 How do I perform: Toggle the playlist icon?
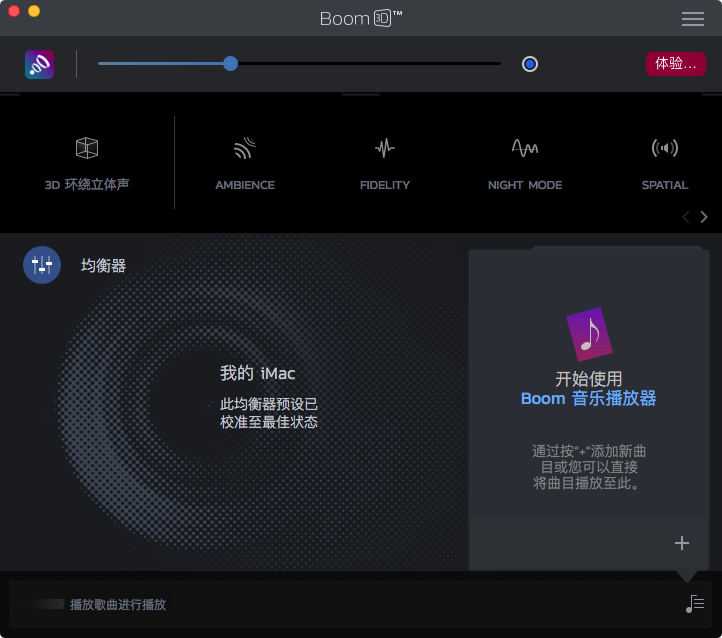tap(694, 603)
